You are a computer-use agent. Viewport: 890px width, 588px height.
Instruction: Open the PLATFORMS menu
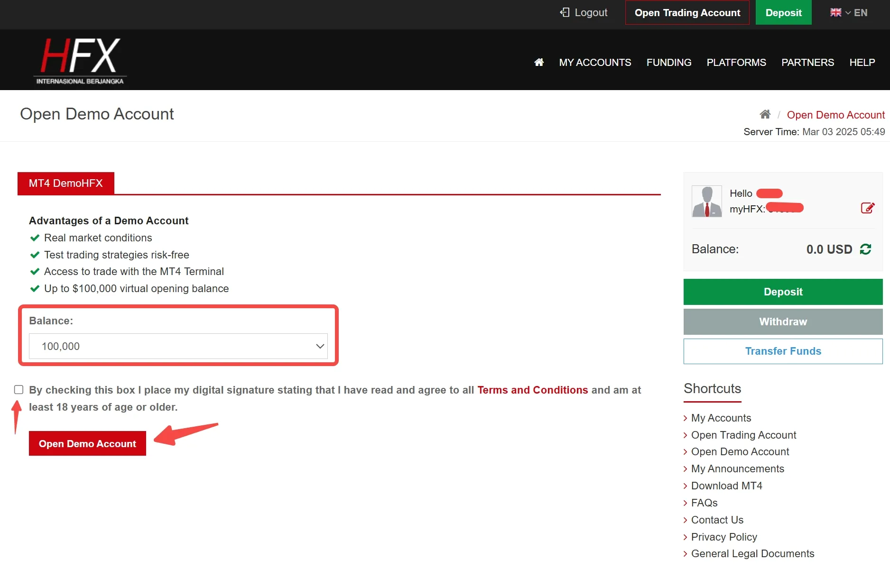(736, 62)
